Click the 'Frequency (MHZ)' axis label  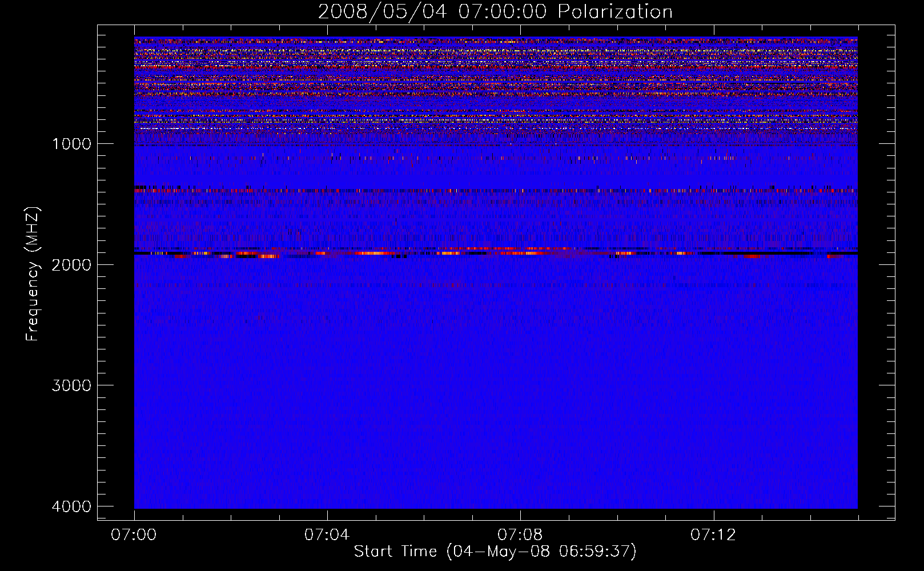tap(33, 274)
